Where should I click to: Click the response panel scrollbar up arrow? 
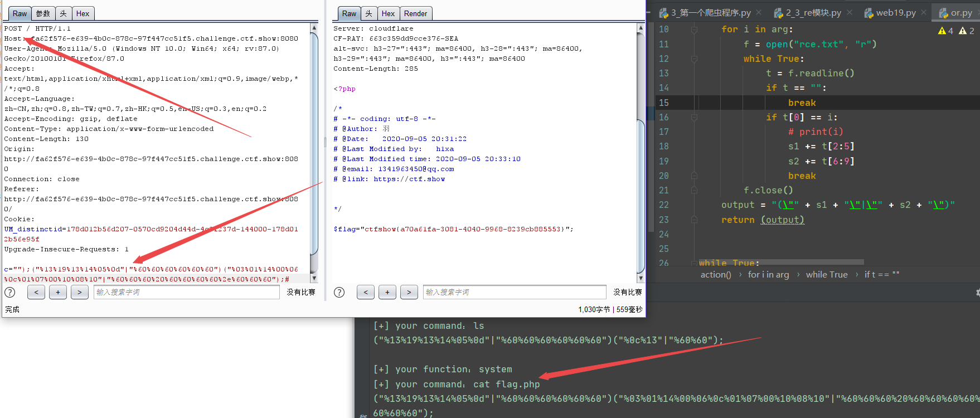pyautogui.click(x=641, y=27)
